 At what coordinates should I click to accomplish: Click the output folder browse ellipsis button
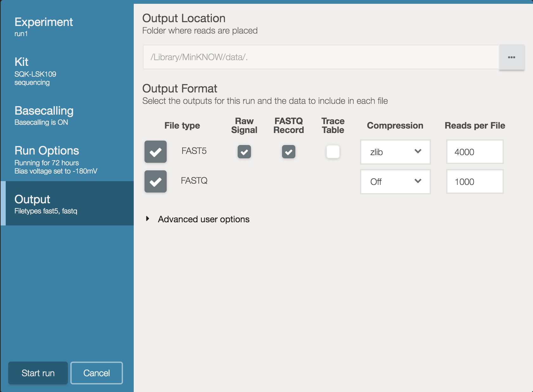511,57
